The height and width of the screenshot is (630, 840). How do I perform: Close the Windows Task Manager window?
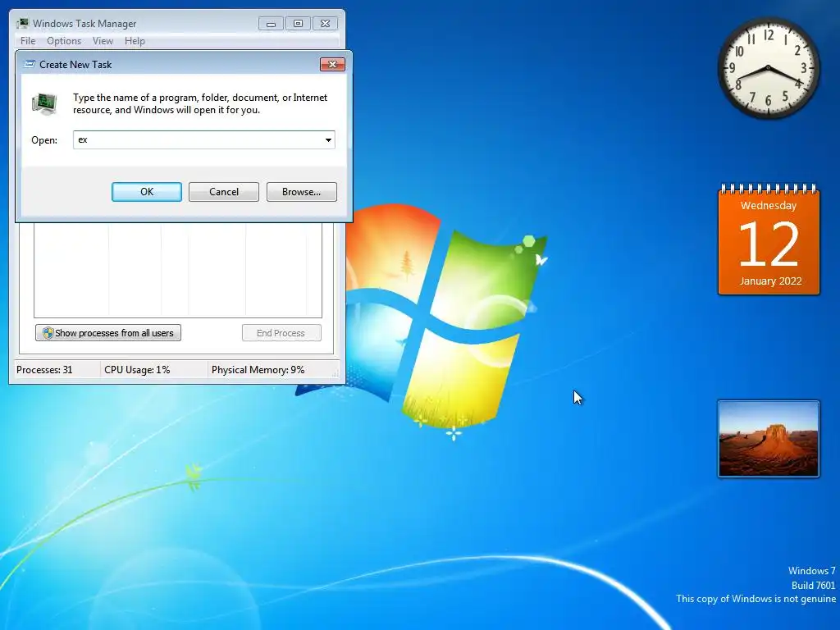pos(325,24)
